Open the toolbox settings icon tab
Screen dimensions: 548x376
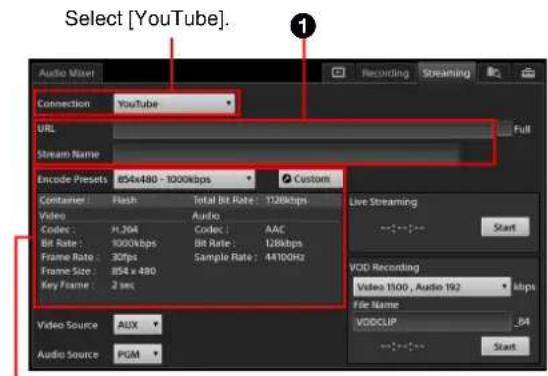click(528, 73)
